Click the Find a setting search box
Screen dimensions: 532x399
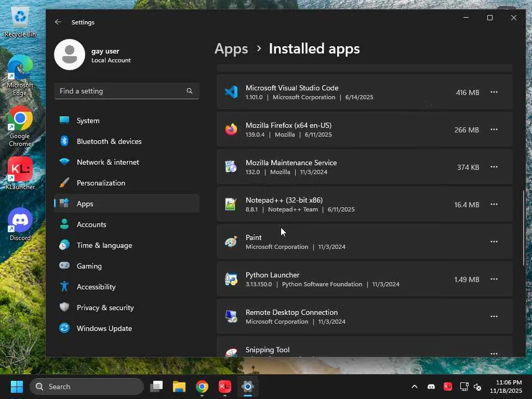(x=119, y=91)
